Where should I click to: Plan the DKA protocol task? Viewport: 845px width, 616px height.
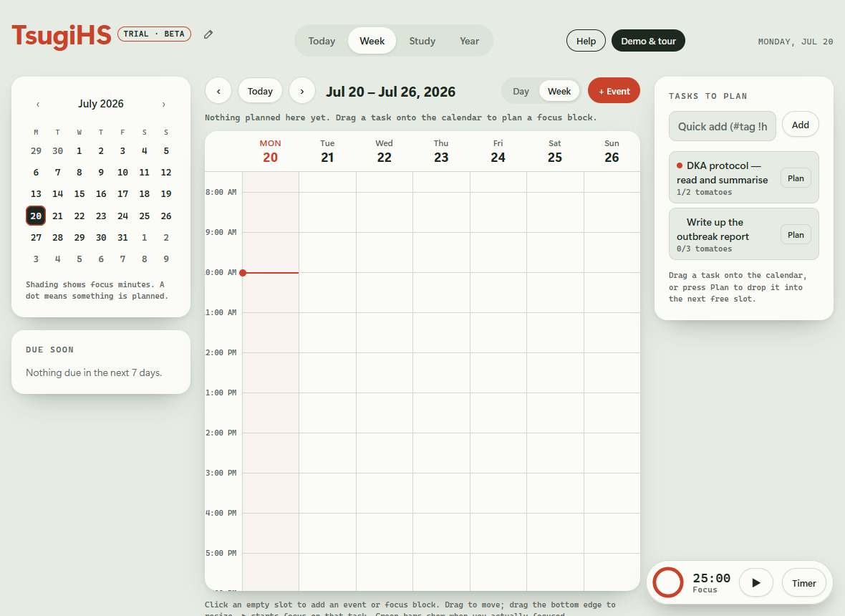[x=796, y=178]
